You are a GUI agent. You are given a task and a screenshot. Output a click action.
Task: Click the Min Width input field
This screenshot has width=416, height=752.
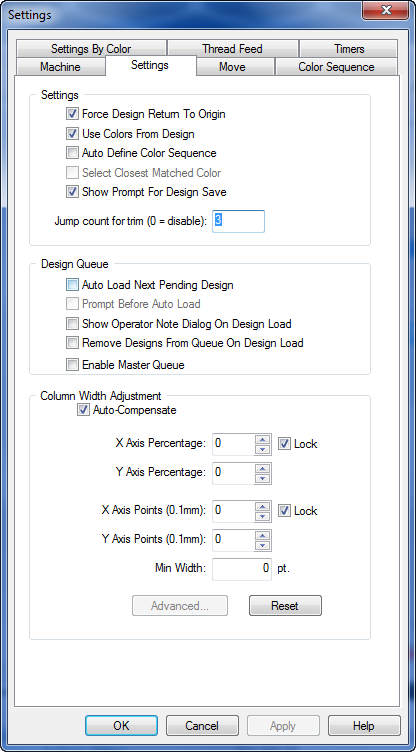coord(241,569)
